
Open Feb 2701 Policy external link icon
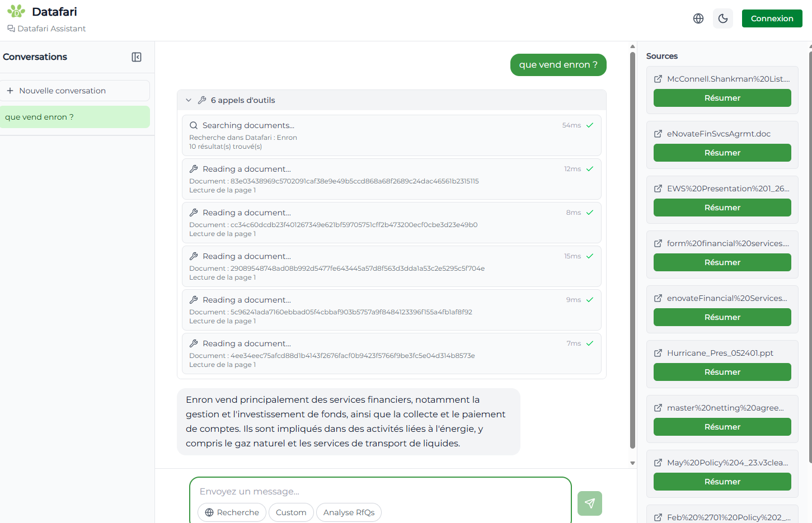[x=658, y=517]
